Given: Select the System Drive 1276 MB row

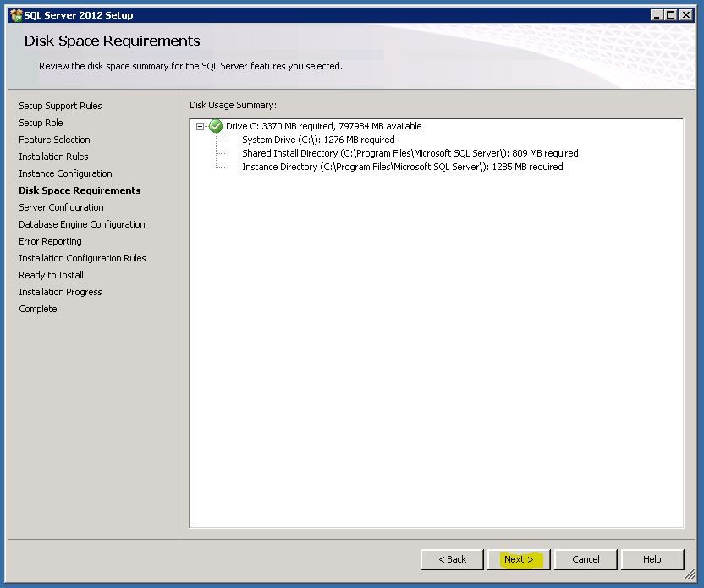Looking at the screenshot, I should [318, 140].
